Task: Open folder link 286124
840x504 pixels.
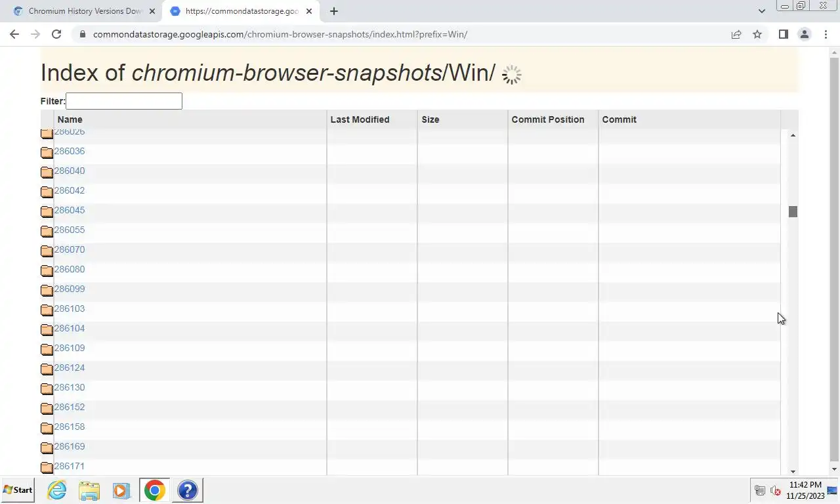Action: click(x=70, y=367)
